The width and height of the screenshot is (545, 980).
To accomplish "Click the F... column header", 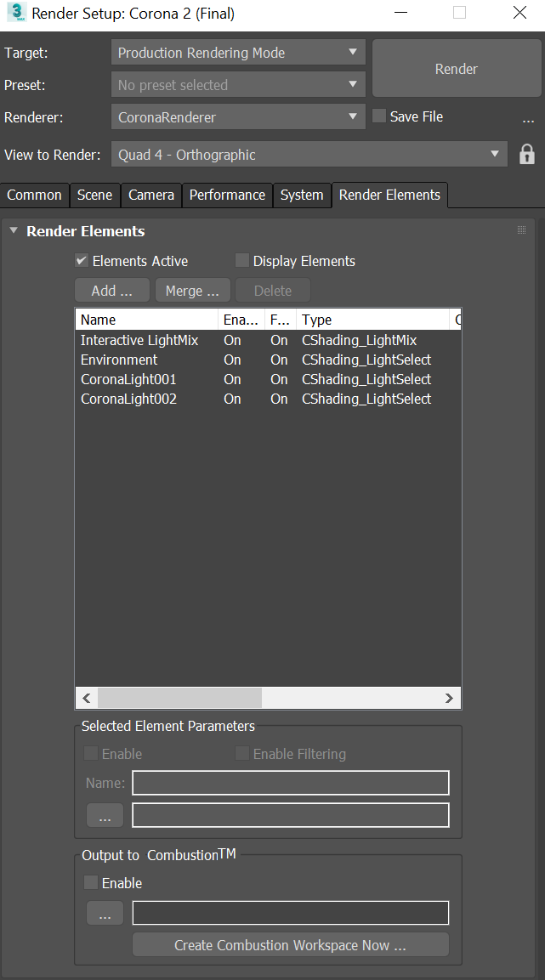I will coord(281,320).
